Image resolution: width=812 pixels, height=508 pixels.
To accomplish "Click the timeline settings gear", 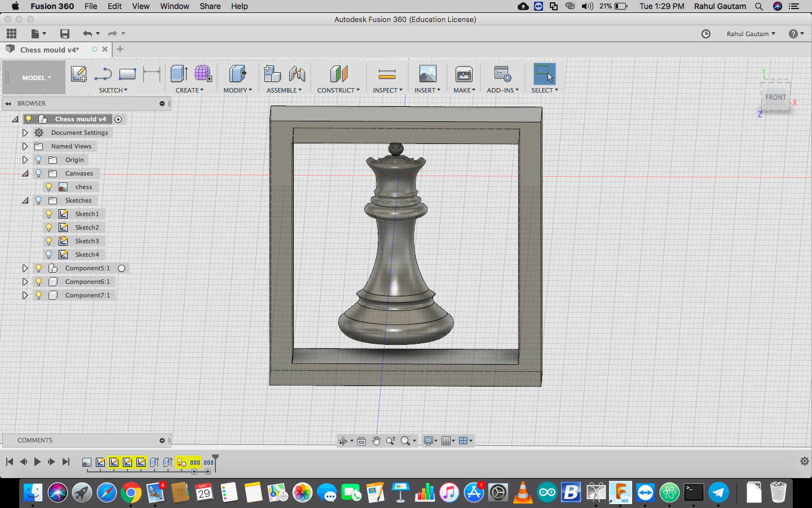I will tap(805, 461).
